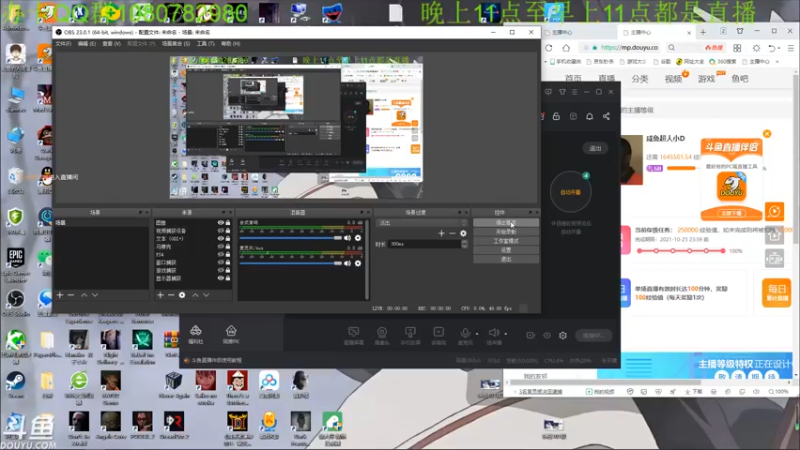Click 工作室模式 button in OBS controls
The width and height of the screenshot is (800, 450).
pyautogui.click(x=506, y=241)
